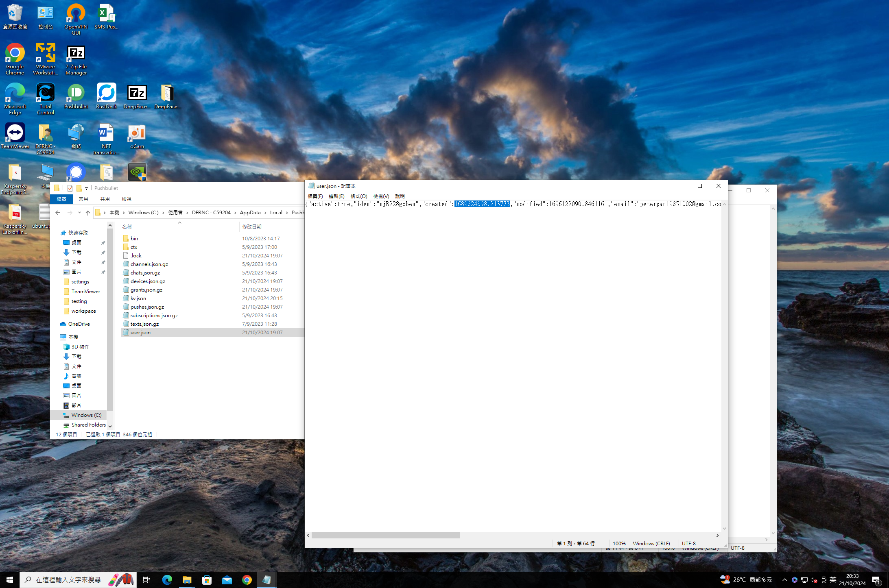
Task: Click the Windows Start button
Action: (x=10, y=580)
